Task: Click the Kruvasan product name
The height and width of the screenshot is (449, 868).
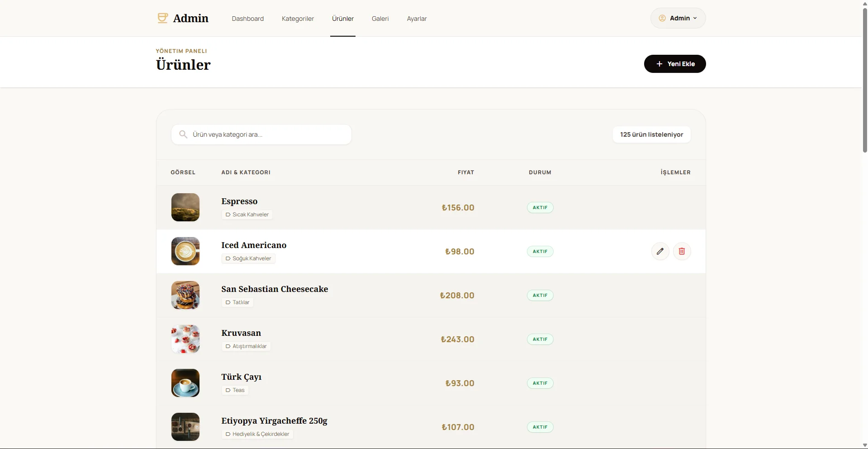Action: (x=241, y=333)
